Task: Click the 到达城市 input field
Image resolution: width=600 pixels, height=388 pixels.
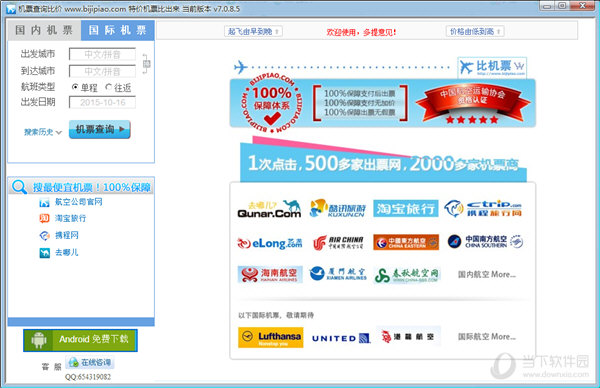Action: (102, 71)
